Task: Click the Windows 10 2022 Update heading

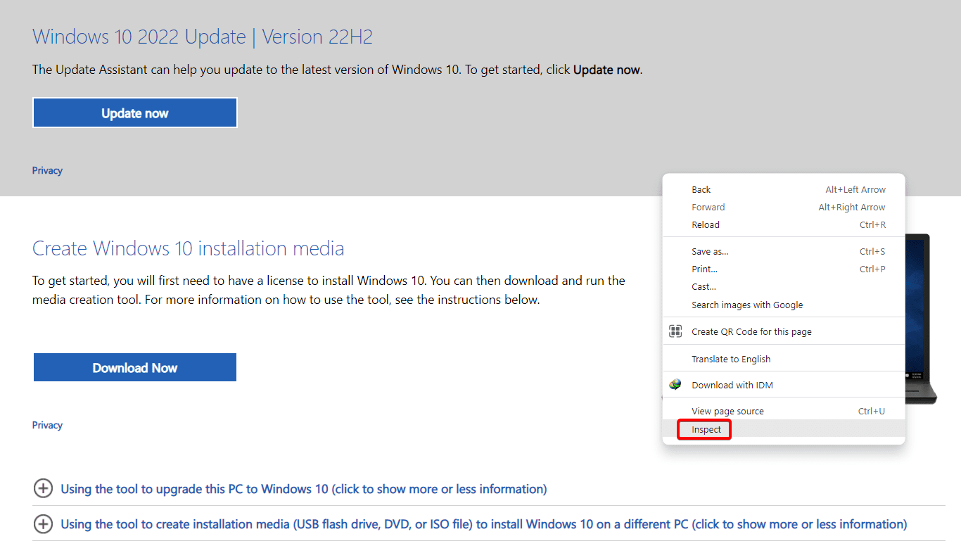Action: 203,37
